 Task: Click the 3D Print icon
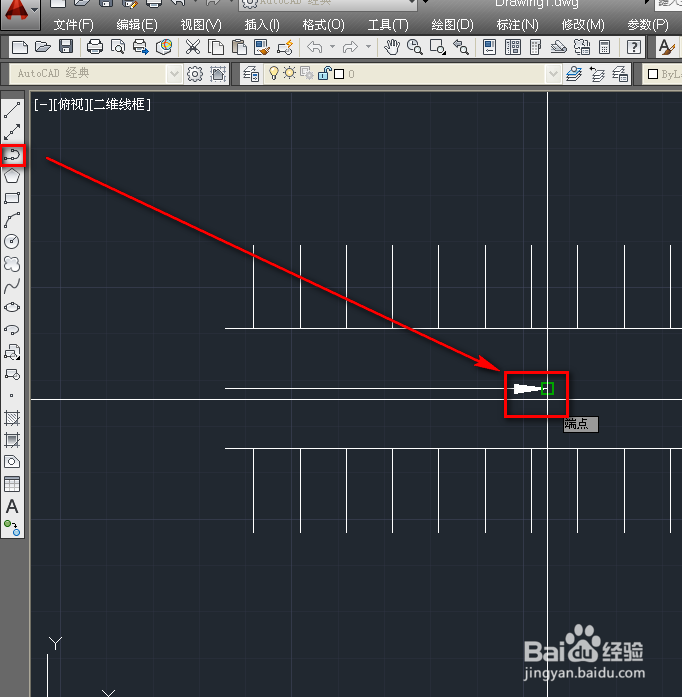[x=164, y=47]
